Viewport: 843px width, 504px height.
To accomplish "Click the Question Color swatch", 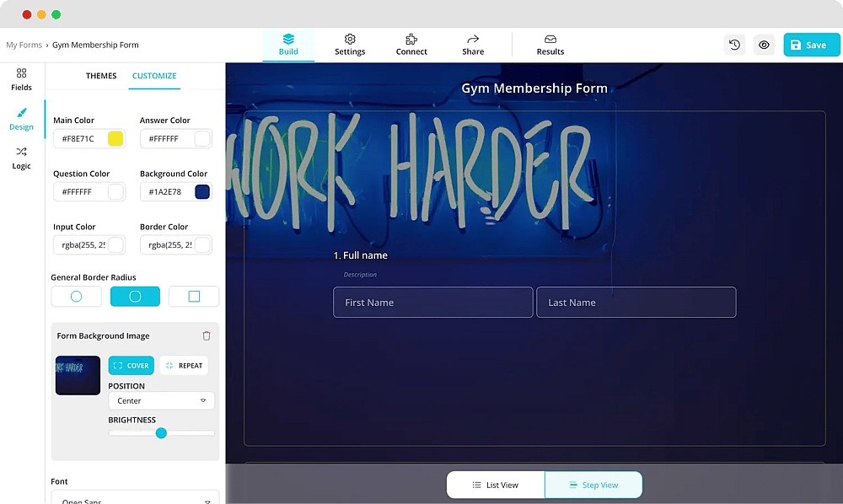I will pos(115,192).
